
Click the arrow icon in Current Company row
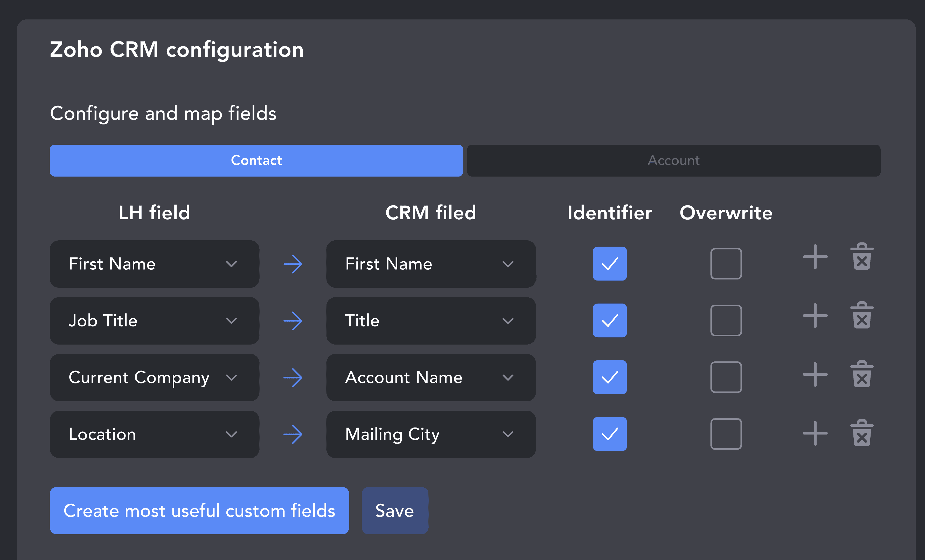point(293,377)
